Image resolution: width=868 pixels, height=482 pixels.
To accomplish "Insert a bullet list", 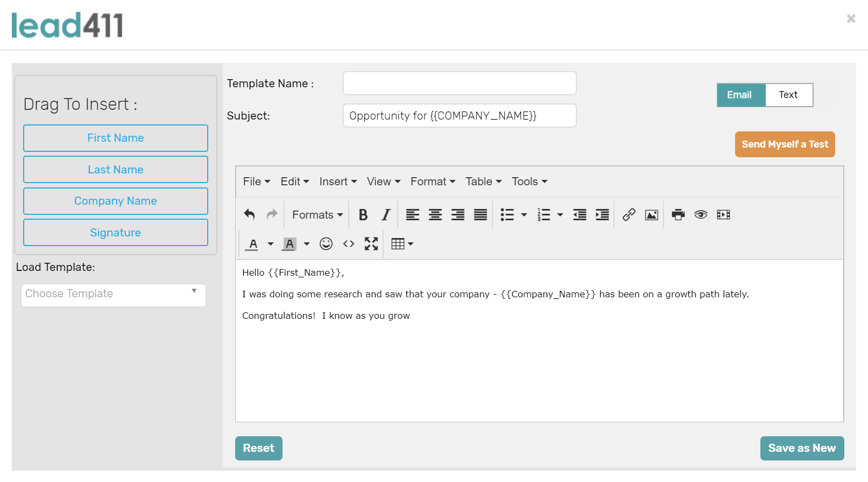I will 507,214.
